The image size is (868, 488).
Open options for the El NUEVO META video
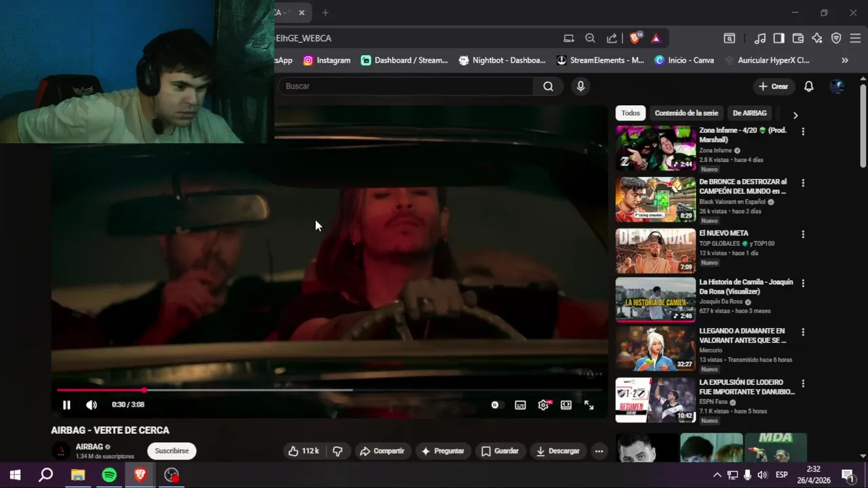[803, 235]
